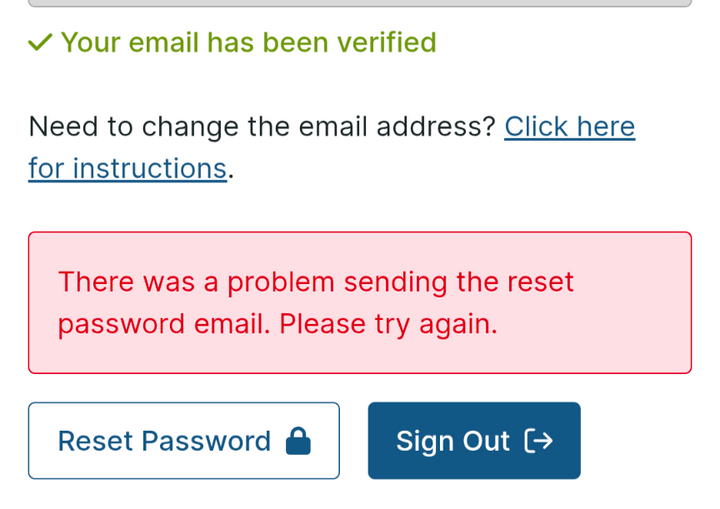Click "Need to change the email address?" text
Viewport: 720px width, 509px height.
pyautogui.click(x=262, y=127)
